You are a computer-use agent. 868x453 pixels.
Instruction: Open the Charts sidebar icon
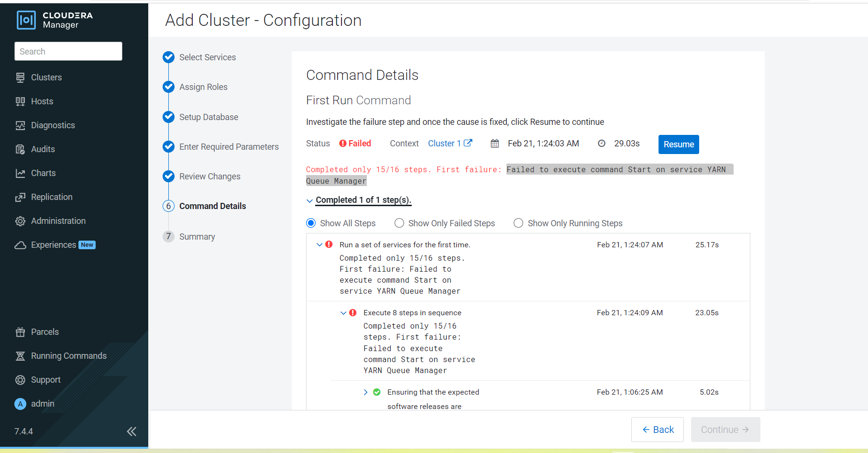[x=20, y=173]
